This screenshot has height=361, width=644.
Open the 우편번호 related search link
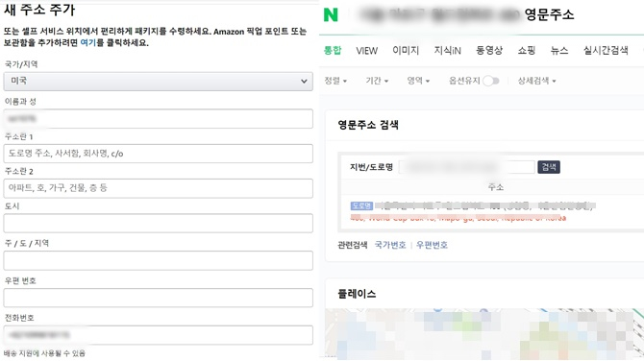pyautogui.click(x=432, y=245)
